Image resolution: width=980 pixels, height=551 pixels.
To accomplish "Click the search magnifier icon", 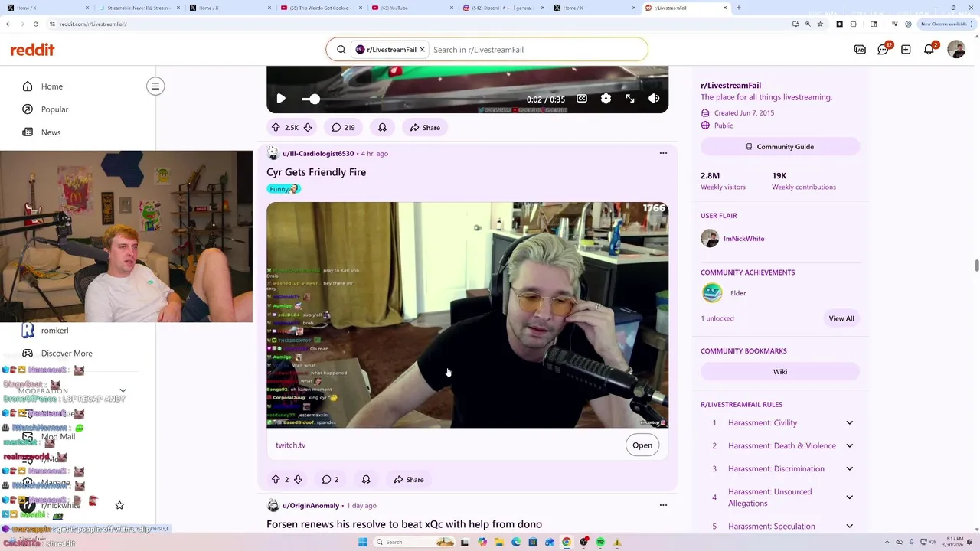I will (x=341, y=50).
